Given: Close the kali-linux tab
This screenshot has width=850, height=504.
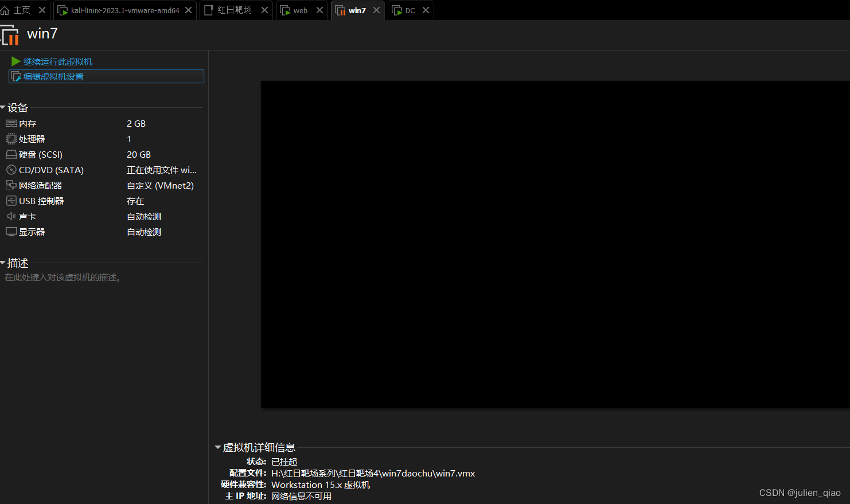Looking at the screenshot, I should pos(188,10).
